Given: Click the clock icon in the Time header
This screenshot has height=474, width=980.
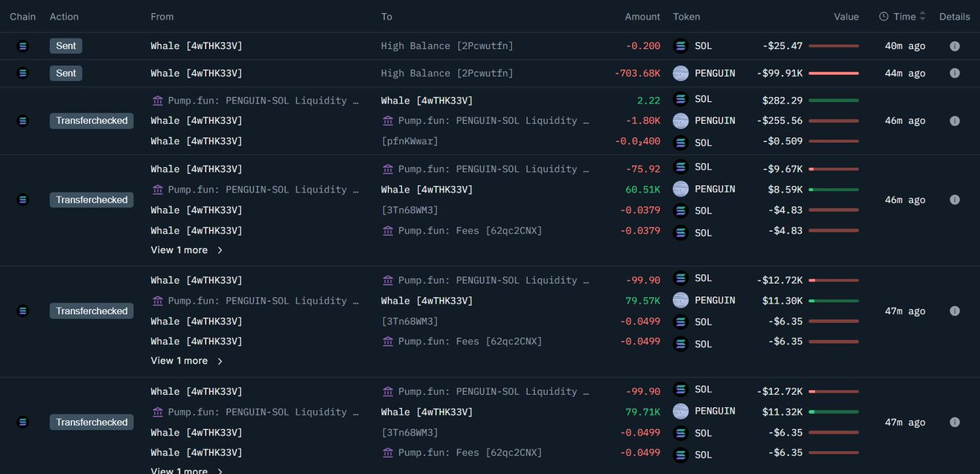Looking at the screenshot, I should tap(884, 16).
